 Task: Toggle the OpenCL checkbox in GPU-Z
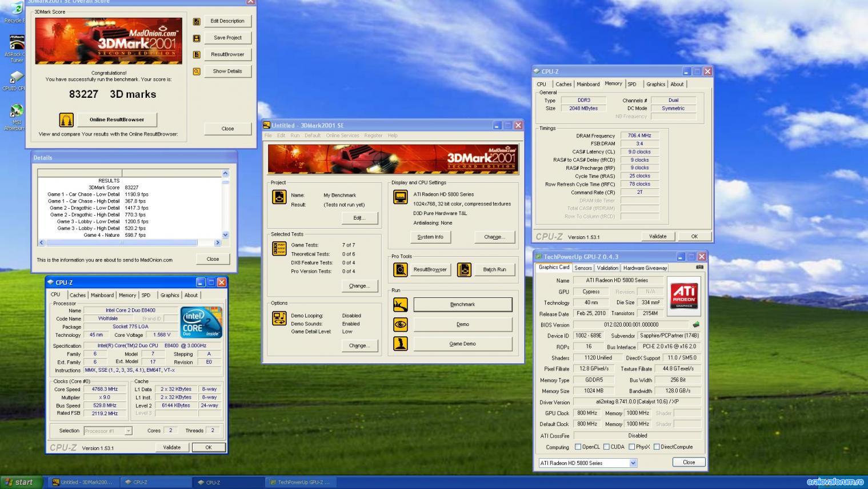pos(578,447)
